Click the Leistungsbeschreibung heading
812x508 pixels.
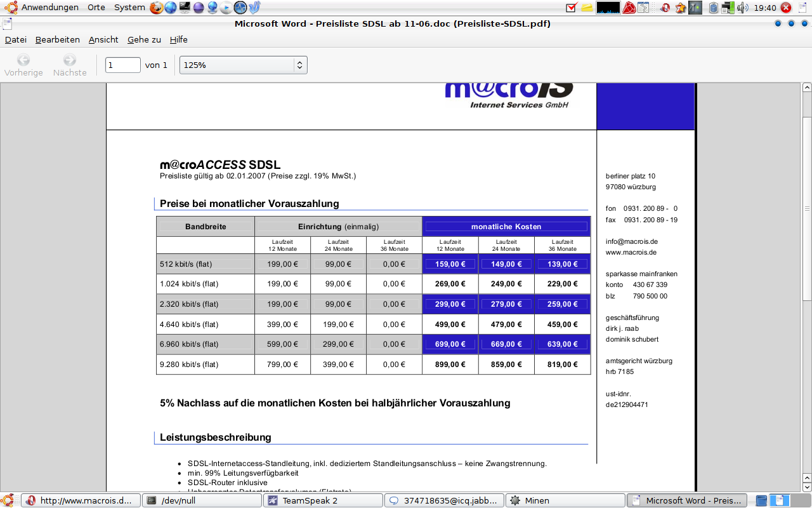[216, 438]
